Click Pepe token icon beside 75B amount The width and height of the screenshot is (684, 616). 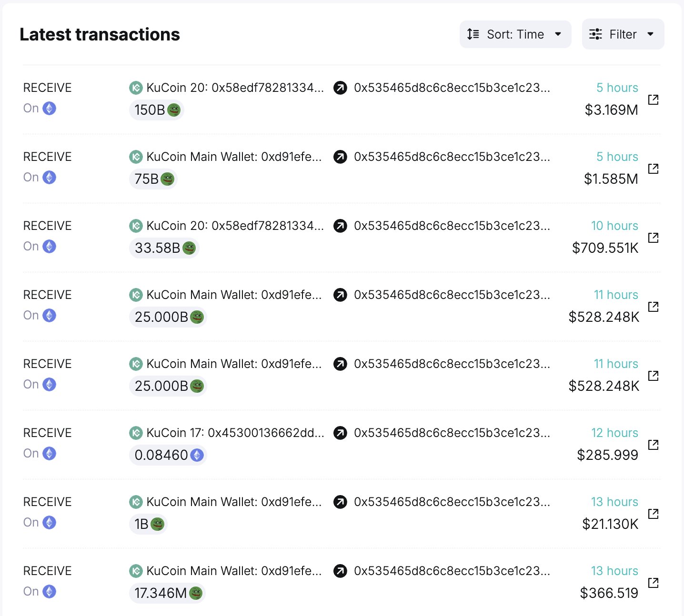tap(167, 179)
